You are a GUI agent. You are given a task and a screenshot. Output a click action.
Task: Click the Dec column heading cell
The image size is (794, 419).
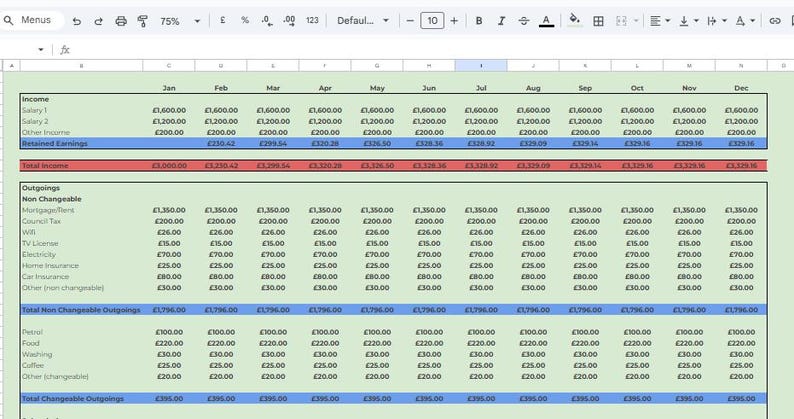[741, 88]
